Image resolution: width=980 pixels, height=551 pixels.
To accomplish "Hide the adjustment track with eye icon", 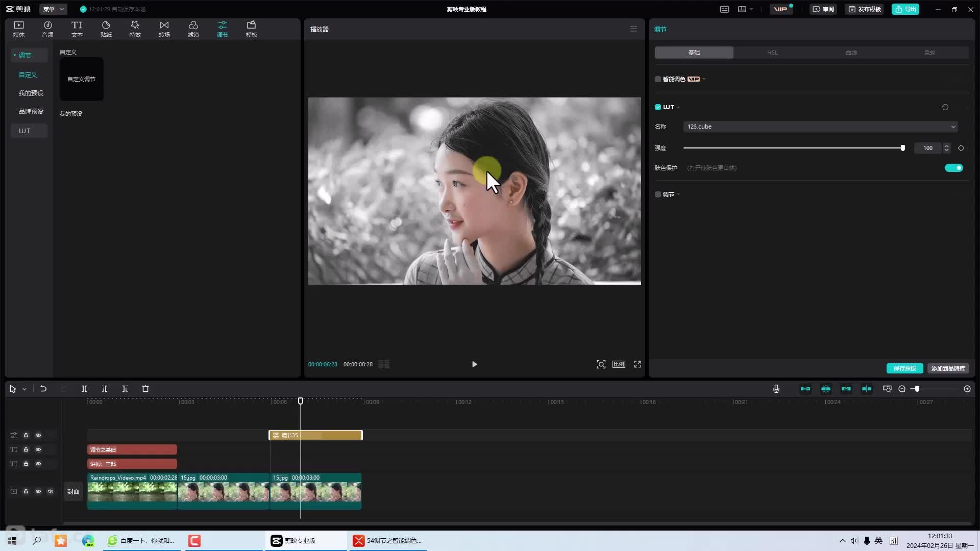I will coord(38,435).
